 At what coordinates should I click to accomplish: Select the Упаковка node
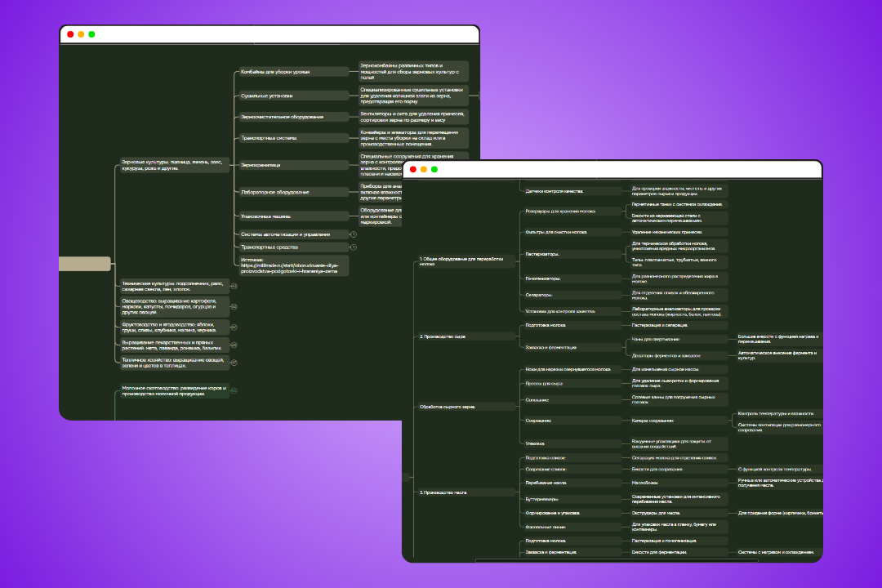[572, 443]
